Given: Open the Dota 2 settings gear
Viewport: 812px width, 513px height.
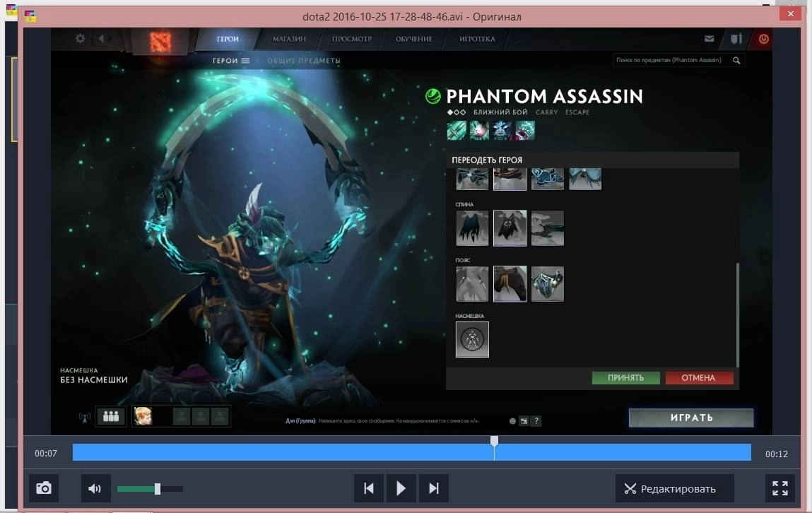Looking at the screenshot, I should tap(81, 38).
